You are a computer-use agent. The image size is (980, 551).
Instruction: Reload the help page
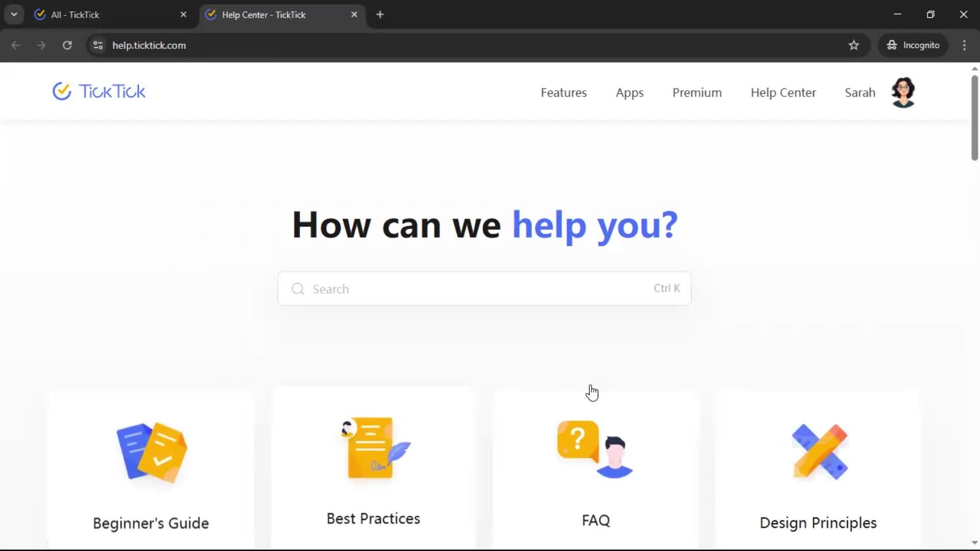(67, 45)
